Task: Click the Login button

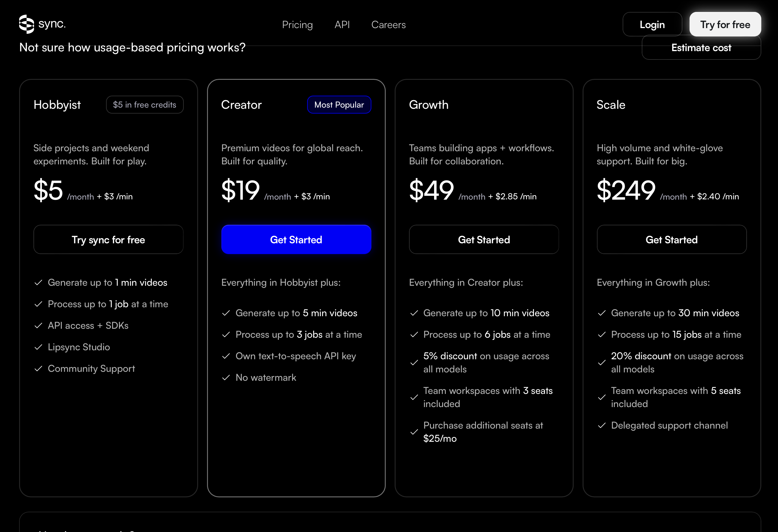Action: coord(652,25)
